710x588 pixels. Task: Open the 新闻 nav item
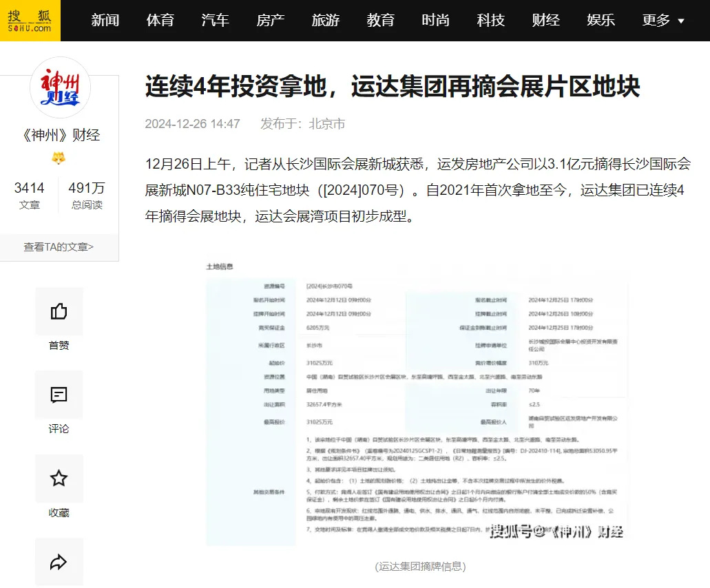click(105, 21)
